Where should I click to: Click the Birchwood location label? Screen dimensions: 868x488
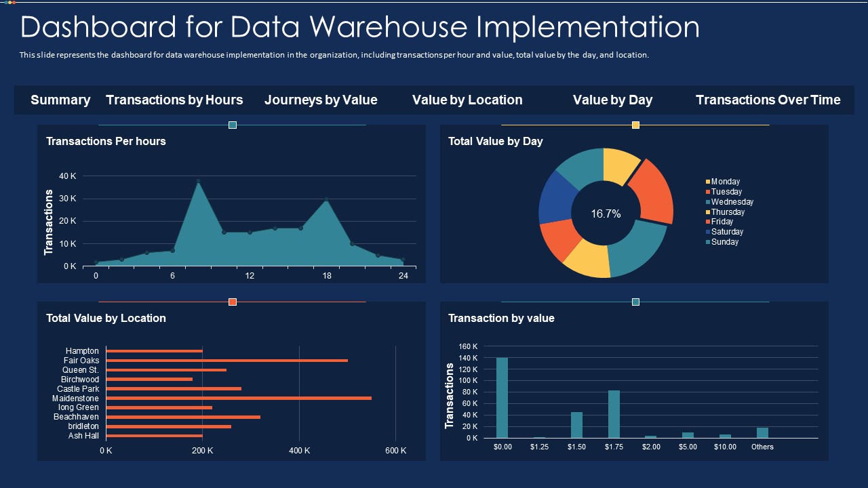coord(79,380)
